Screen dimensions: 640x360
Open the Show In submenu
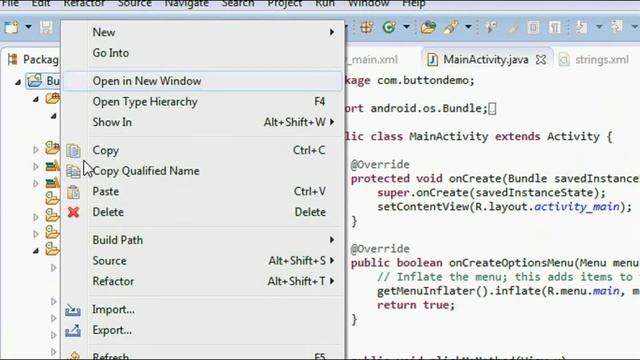point(202,122)
